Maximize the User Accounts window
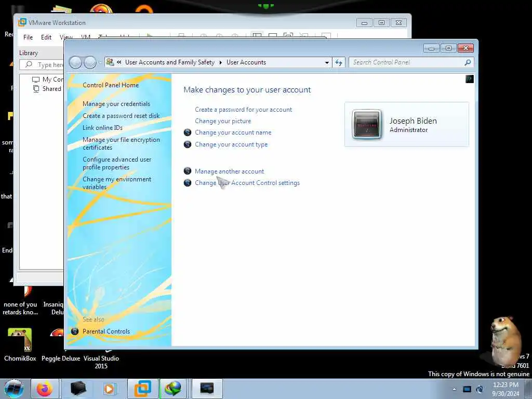 448,48
